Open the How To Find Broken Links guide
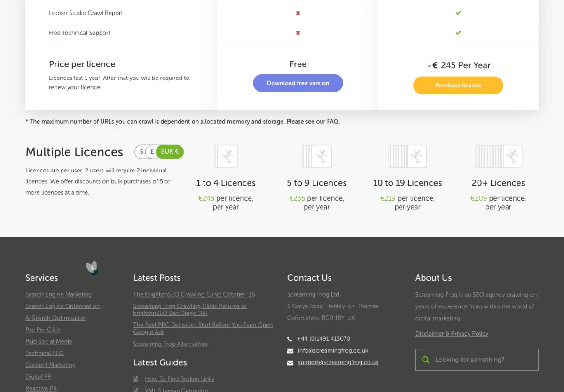The image size is (564, 392). [180, 379]
